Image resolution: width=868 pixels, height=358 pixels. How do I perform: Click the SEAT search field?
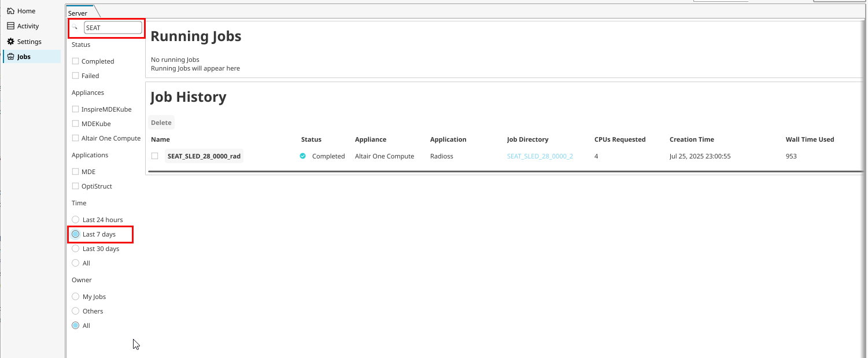pos(113,27)
